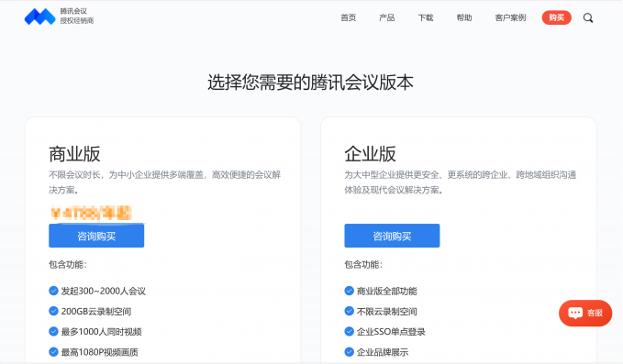Viewport: 623px width, 364px height.
Task: Select the 企业版 card title
Action: [370, 154]
